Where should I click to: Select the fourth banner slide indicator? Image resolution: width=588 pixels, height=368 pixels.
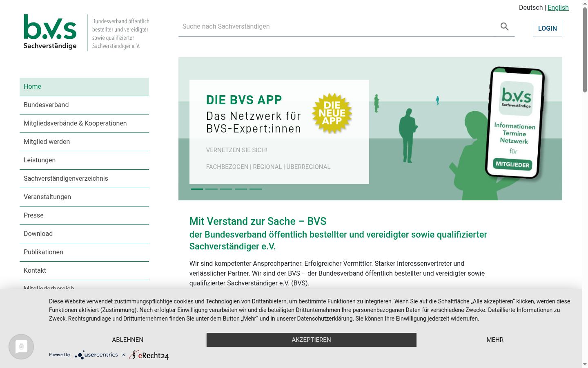pyautogui.click(x=241, y=189)
